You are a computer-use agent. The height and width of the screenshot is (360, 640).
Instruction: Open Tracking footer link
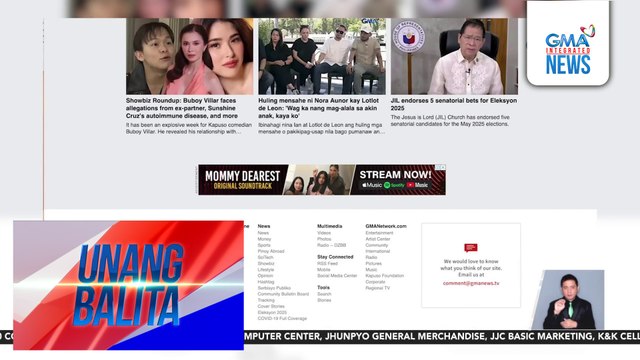pyautogui.click(x=266, y=300)
